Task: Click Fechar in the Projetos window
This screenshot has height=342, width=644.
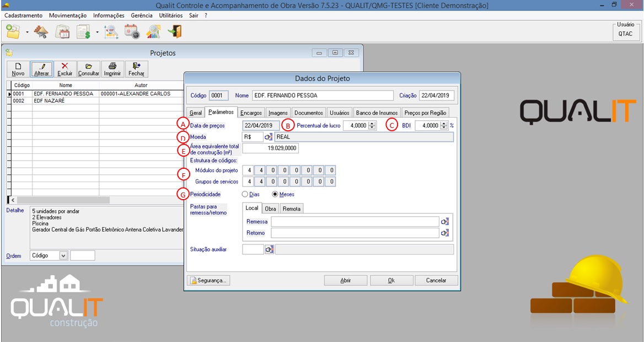Action: (x=136, y=70)
